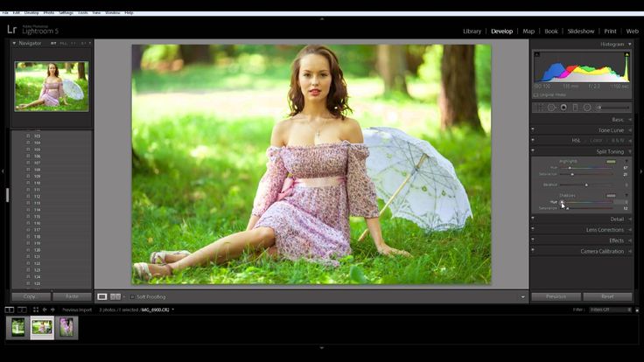Switch to Before/After comparison view
The height and width of the screenshot is (362, 644).
coord(115,296)
